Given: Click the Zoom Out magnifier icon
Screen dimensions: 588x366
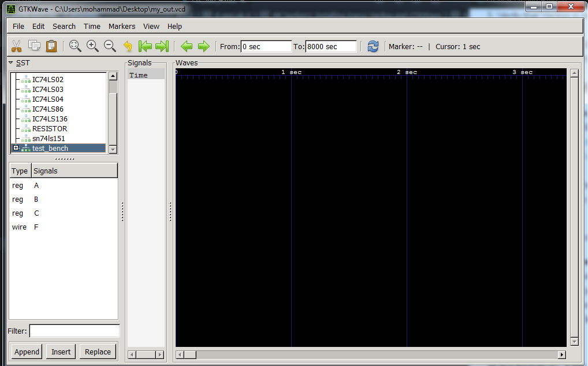Looking at the screenshot, I should click(x=110, y=46).
